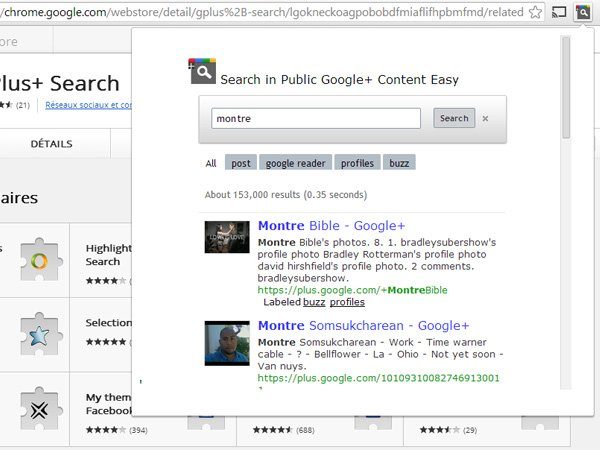Select the google reader filter tab
This screenshot has width=600, height=450.
tap(295, 163)
